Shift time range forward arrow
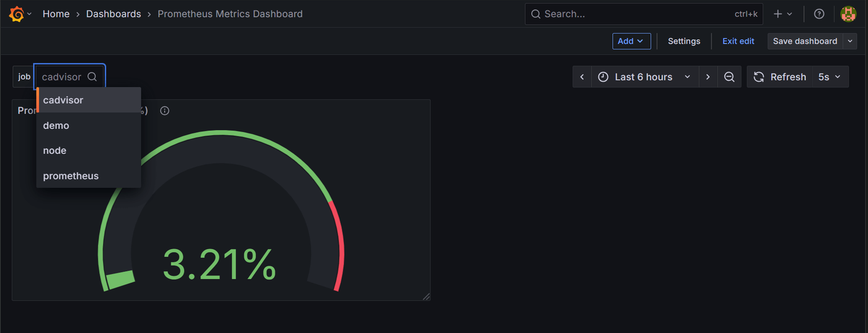This screenshot has height=333, width=868. (x=708, y=77)
